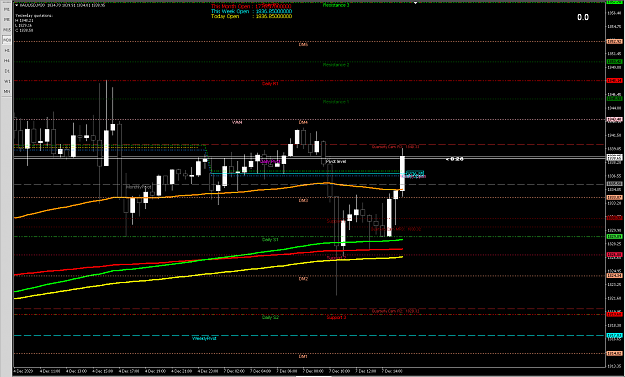Click the magenta 'DailyPivot' label

(270, 161)
